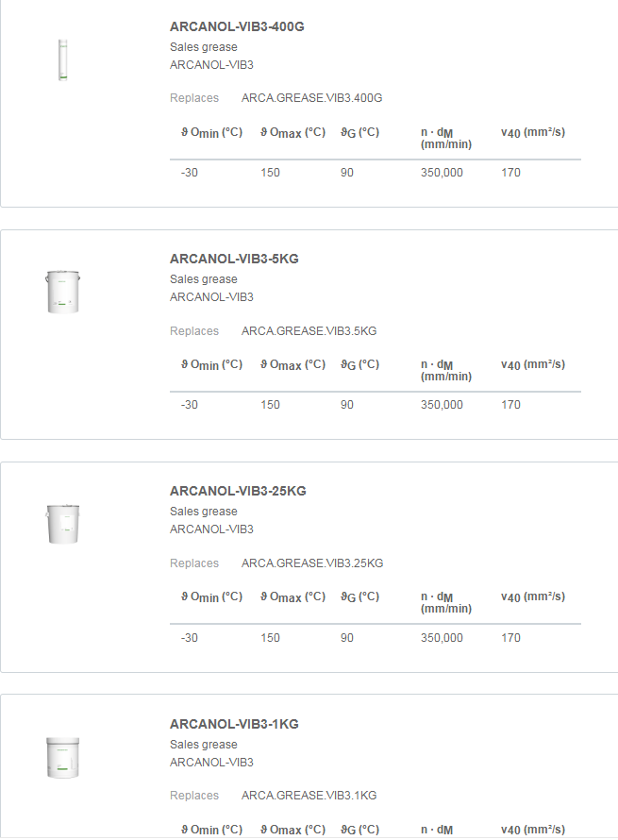Click the ARCANOL-VIB3-5KG bucket image
This screenshot has width=618, height=840.
click(62, 291)
